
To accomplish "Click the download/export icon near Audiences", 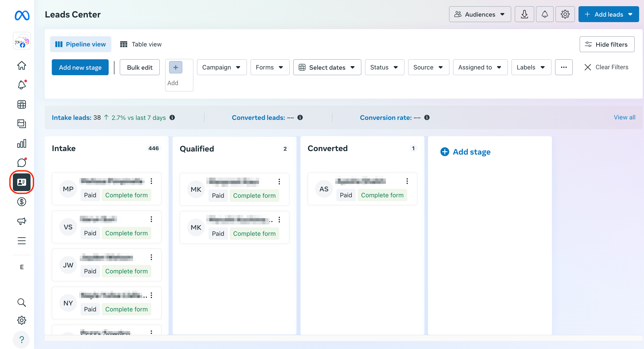I will pyautogui.click(x=524, y=14).
